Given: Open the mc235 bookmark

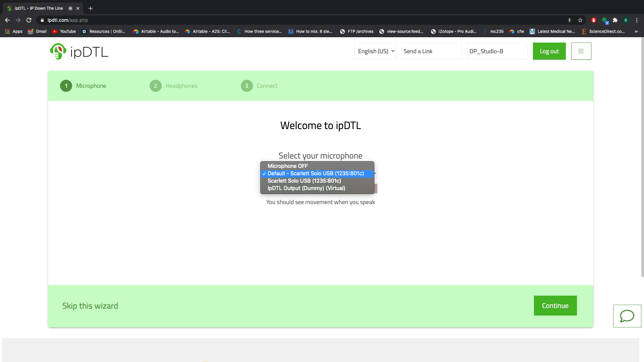Looking at the screenshot, I should [x=493, y=32].
